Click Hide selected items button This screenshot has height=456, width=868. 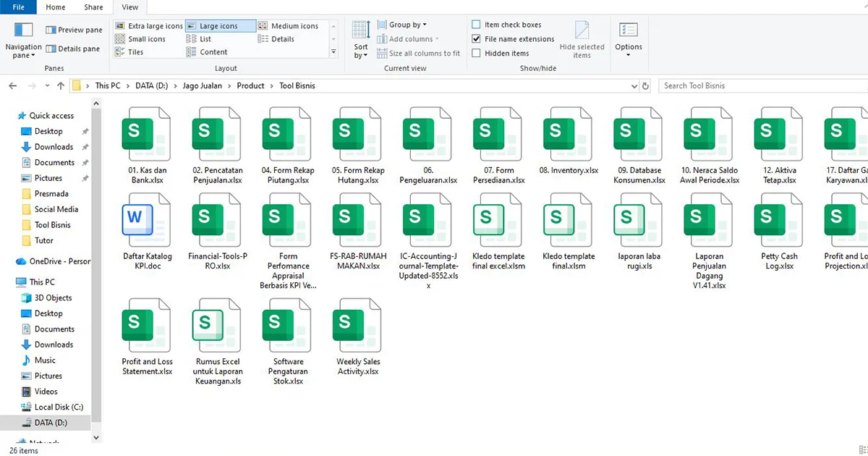582,40
